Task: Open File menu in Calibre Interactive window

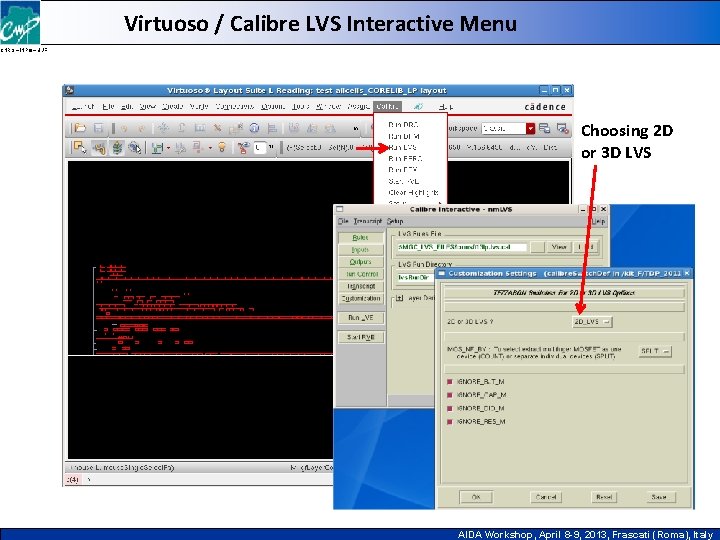Action: [x=343, y=221]
